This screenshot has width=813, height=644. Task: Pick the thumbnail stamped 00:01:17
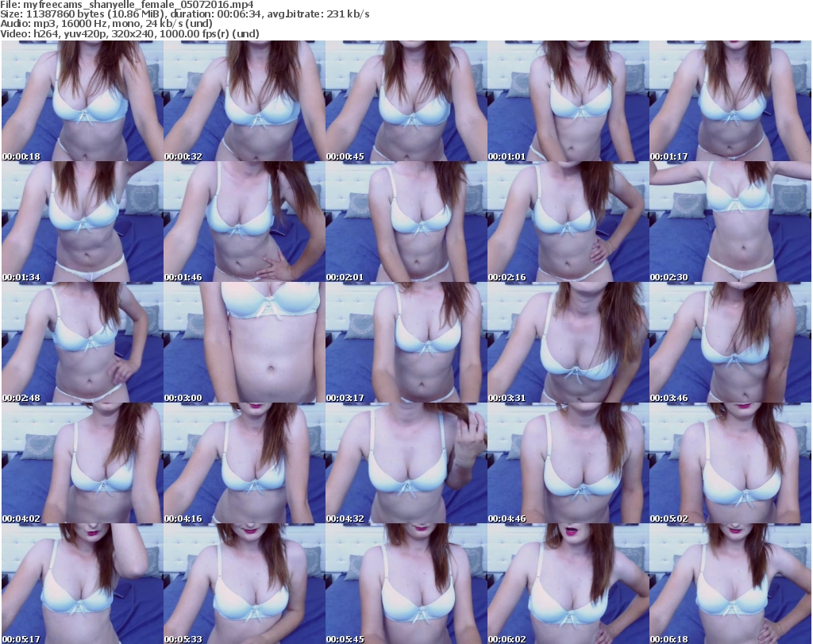pos(730,101)
